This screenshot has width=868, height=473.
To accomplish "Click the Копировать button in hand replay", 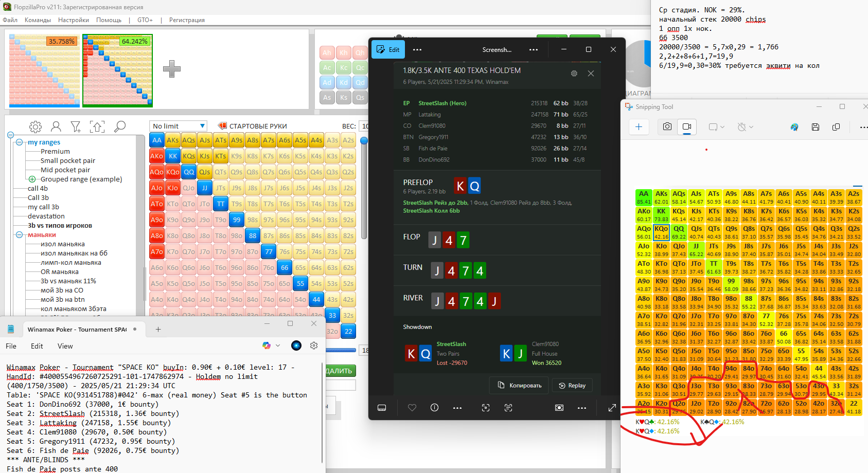I will coord(519,385).
